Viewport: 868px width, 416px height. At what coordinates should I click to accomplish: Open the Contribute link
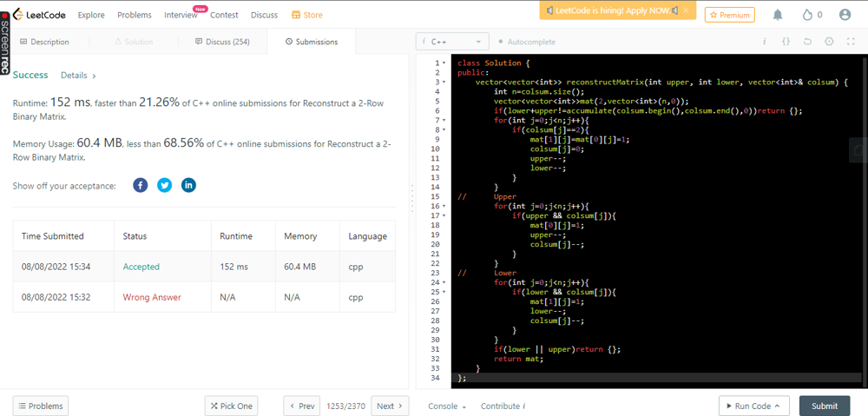pyautogui.click(x=503, y=406)
